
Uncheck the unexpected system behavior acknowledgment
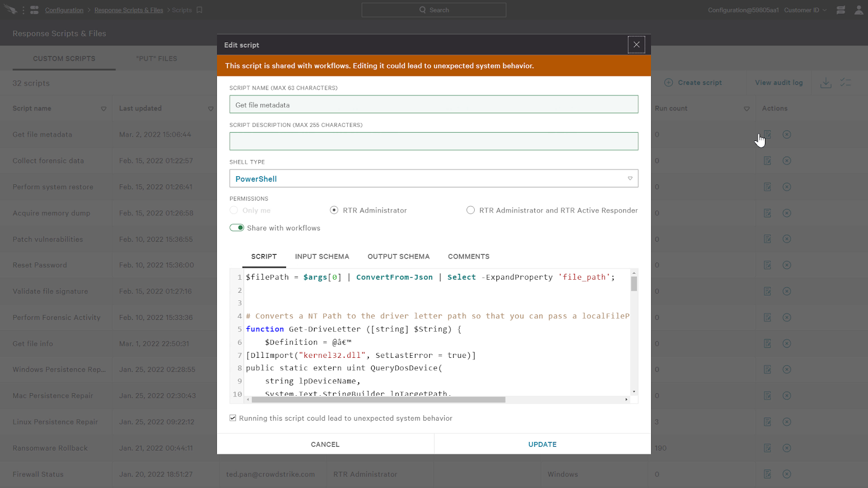click(233, 418)
